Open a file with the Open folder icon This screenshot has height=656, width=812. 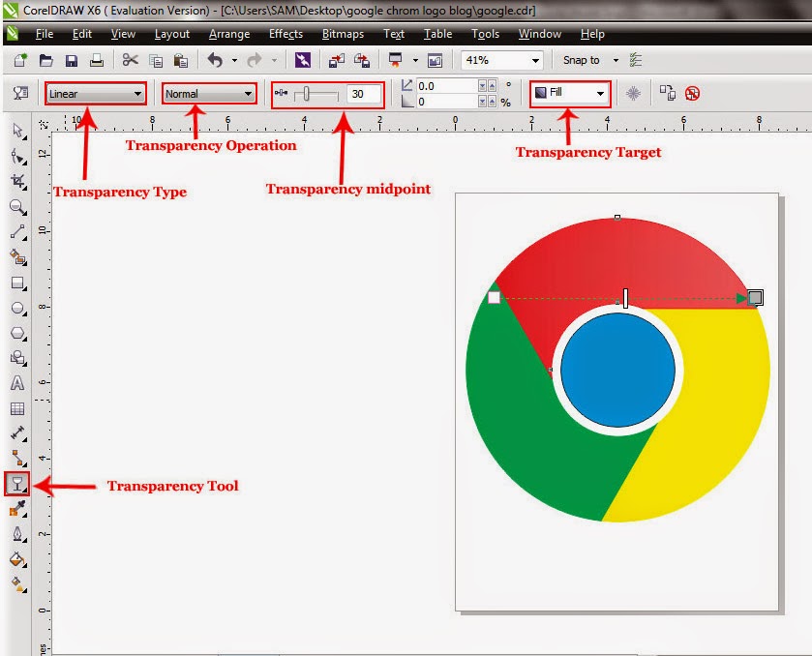pyautogui.click(x=46, y=61)
